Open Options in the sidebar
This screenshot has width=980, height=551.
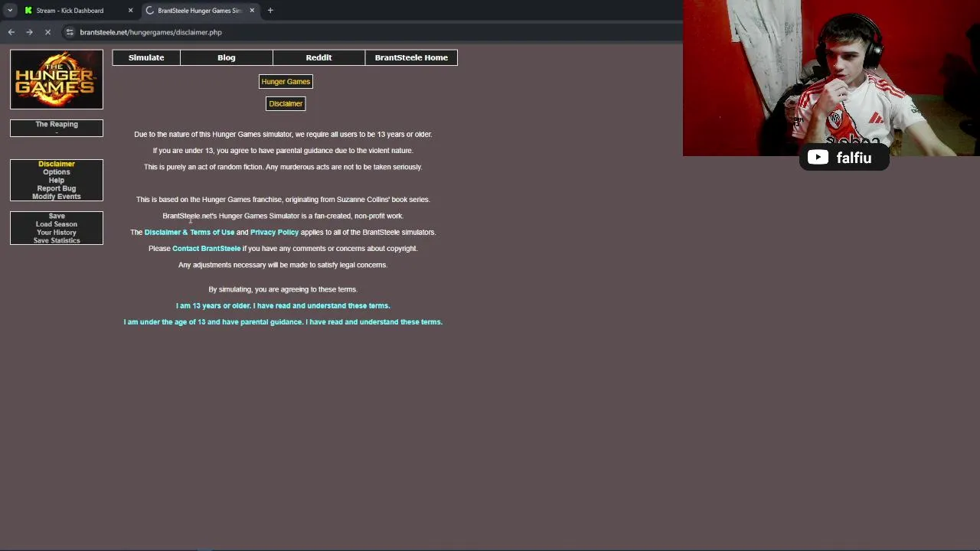pyautogui.click(x=57, y=172)
